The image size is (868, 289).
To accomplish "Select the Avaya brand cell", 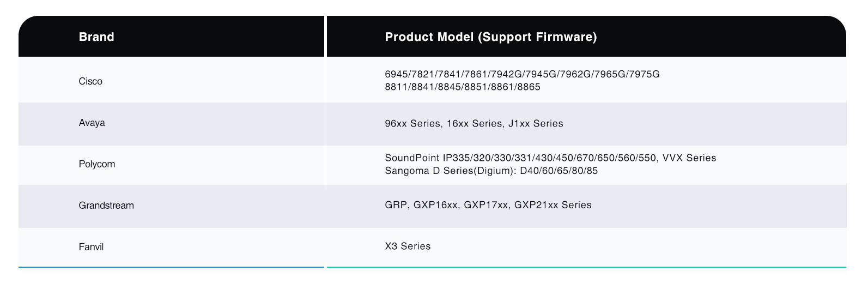I will coord(92,123).
